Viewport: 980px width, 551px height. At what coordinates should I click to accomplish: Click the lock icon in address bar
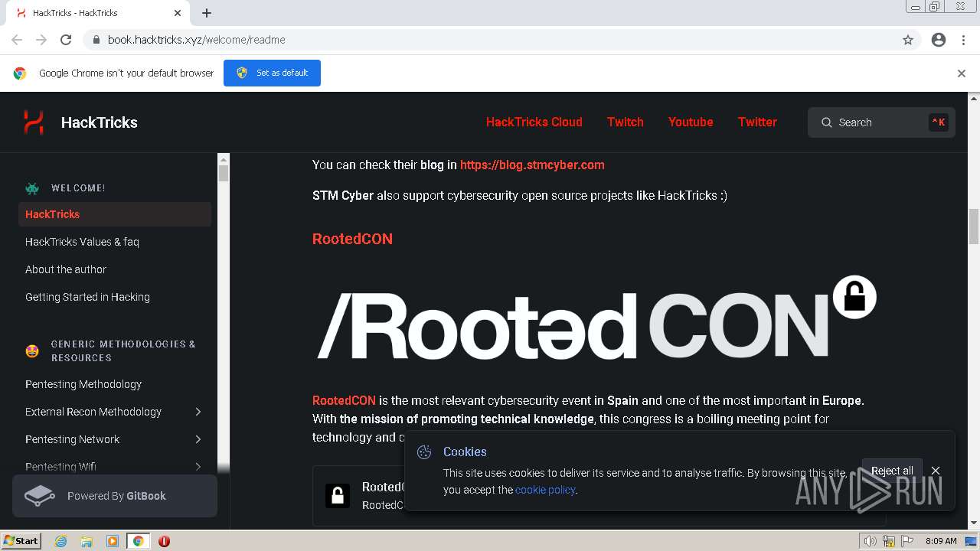96,40
